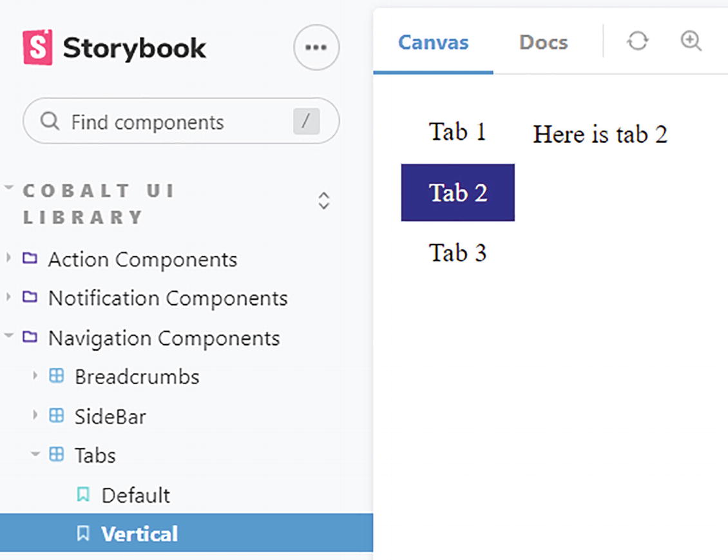Image resolution: width=728 pixels, height=560 pixels.
Task: Collapse the Tabs component arrow
Action: pyautogui.click(x=35, y=455)
